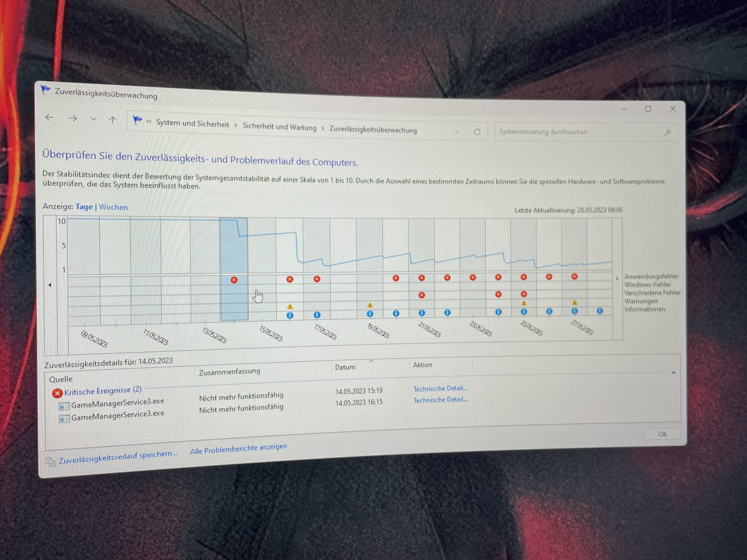Switch the view to Tage
This screenshot has width=747, height=560.
pos(84,206)
